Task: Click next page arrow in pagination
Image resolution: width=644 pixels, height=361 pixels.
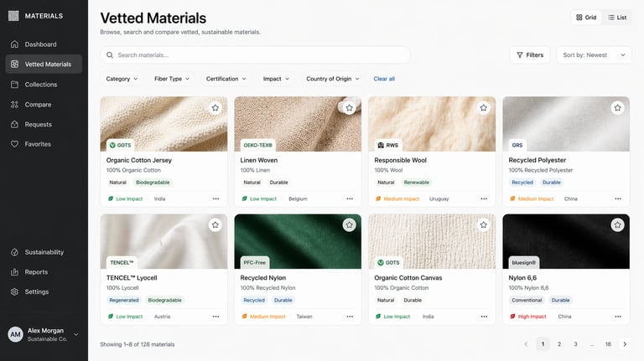Action: tap(624, 344)
